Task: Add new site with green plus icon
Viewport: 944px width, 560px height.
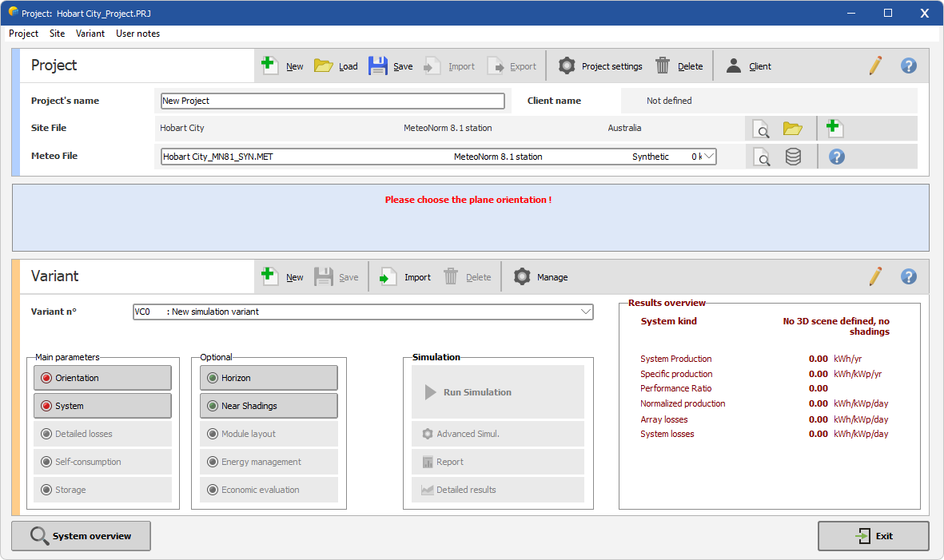Action: [834, 128]
